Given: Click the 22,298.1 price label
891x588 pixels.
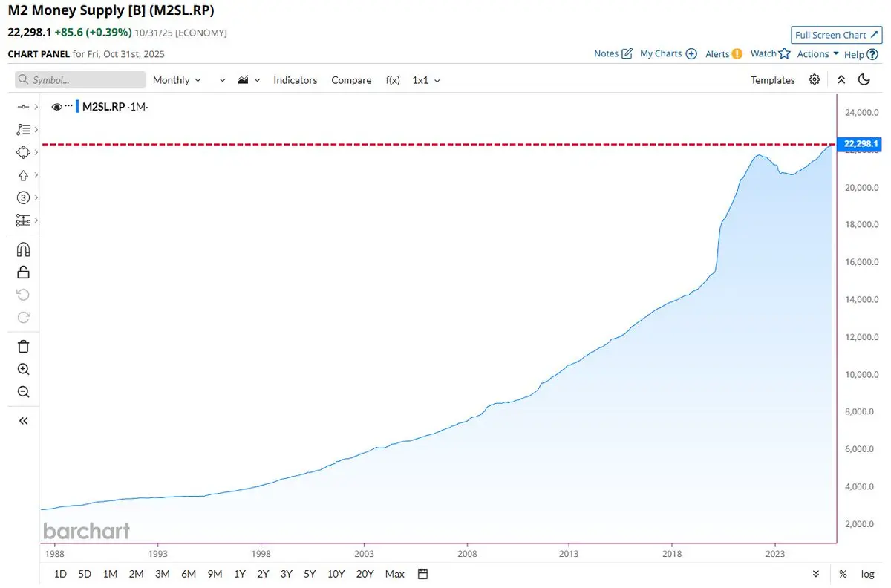Looking at the screenshot, I should click(860, 144).
